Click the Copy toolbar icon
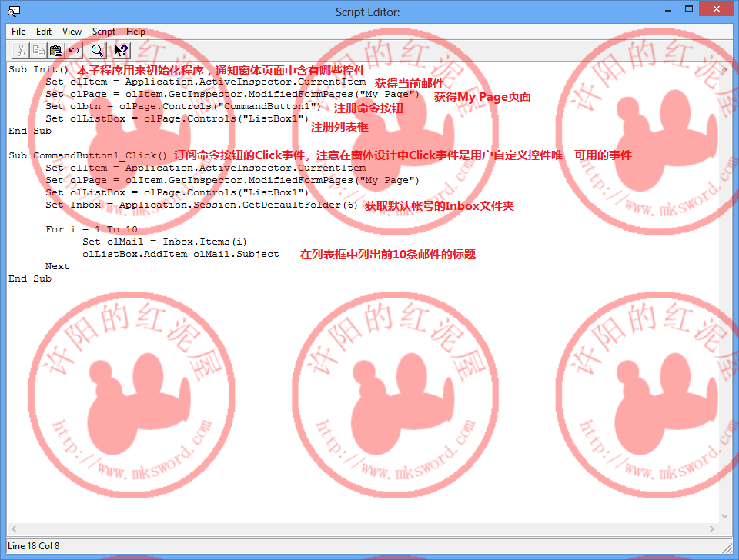The image size is (739, 560). click(38, 51)
